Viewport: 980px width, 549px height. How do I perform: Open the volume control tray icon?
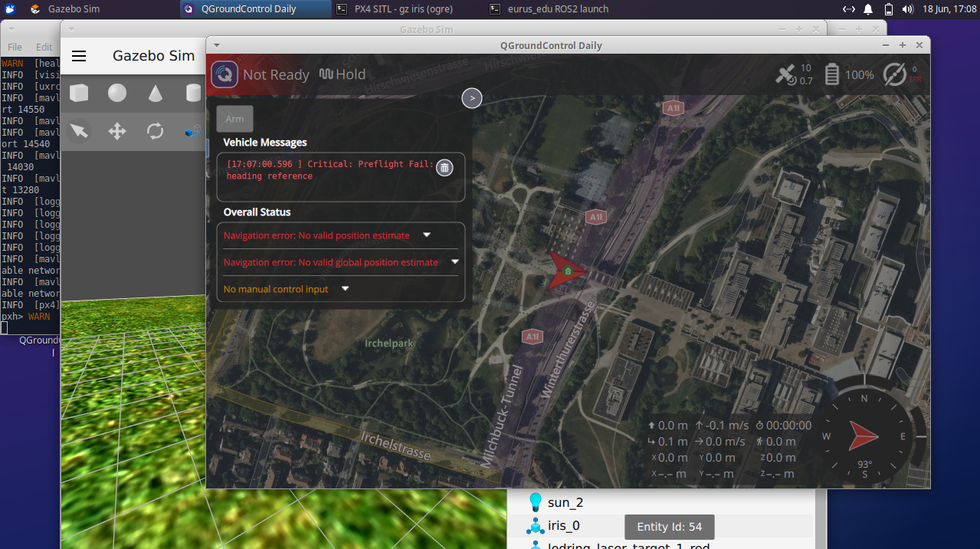[x=907, y=9]
